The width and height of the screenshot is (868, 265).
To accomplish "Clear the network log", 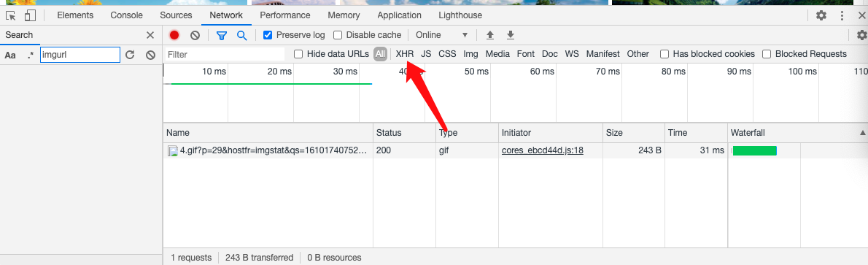I will tap(195, 35).
